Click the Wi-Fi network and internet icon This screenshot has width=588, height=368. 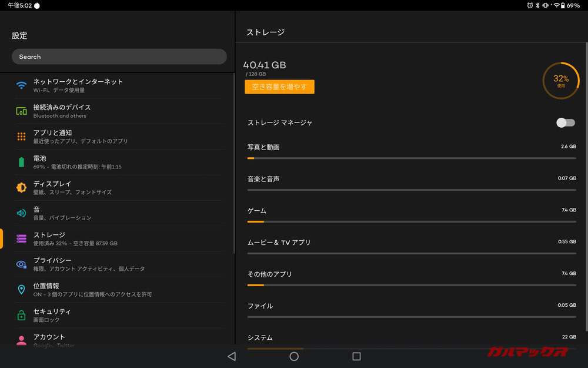(x=21, y=85)
